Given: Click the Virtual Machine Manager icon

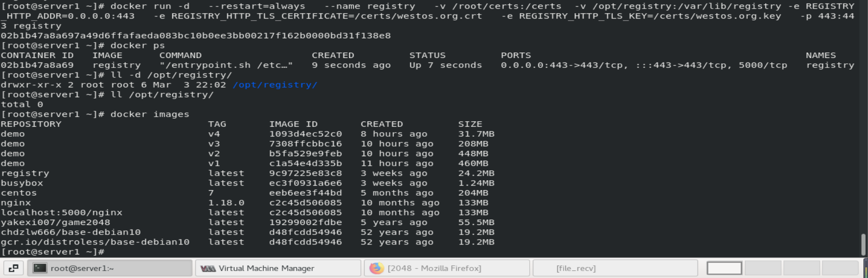Looking at the screenshot, I should 208,268.
